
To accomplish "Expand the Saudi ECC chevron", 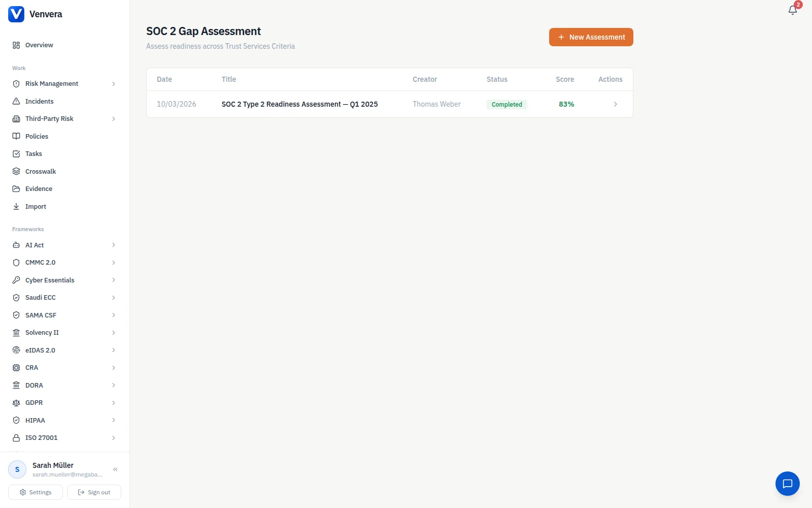I will coord(114,298).
